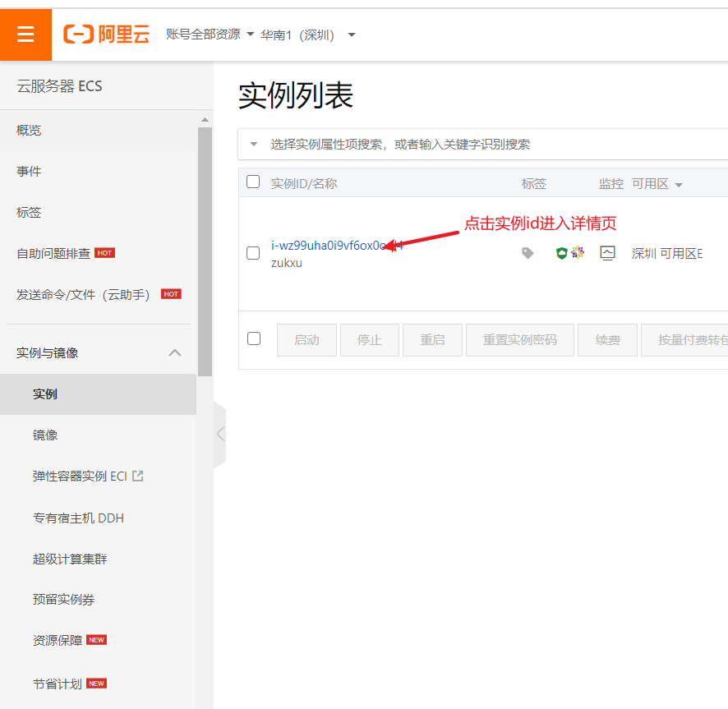The height and width of the screenshot is (709, 728).
Task: Open the monitoring chart icon for zukxu
Action: [607, 253]
